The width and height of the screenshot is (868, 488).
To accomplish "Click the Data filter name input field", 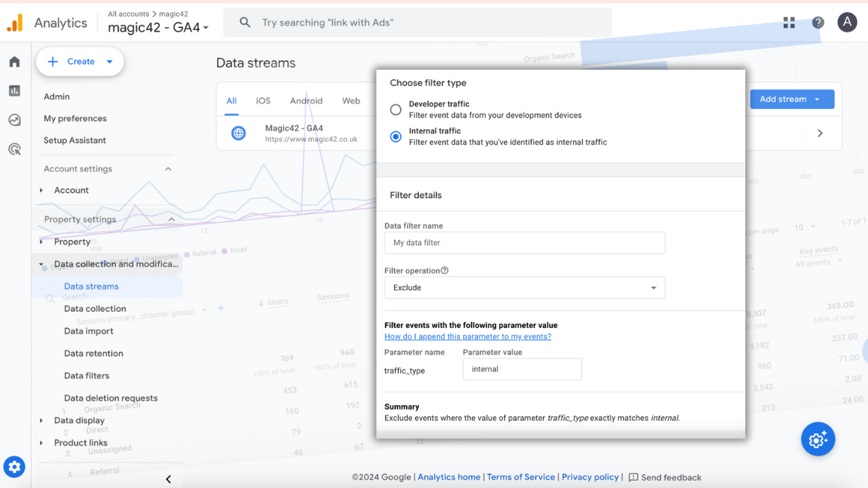I will point(524,243).
